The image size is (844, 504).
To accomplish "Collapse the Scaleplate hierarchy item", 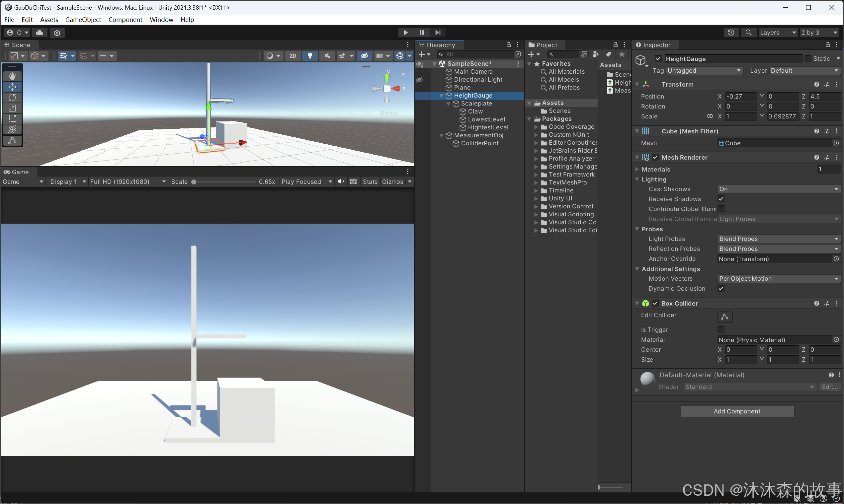I will (x=449, y=104).
